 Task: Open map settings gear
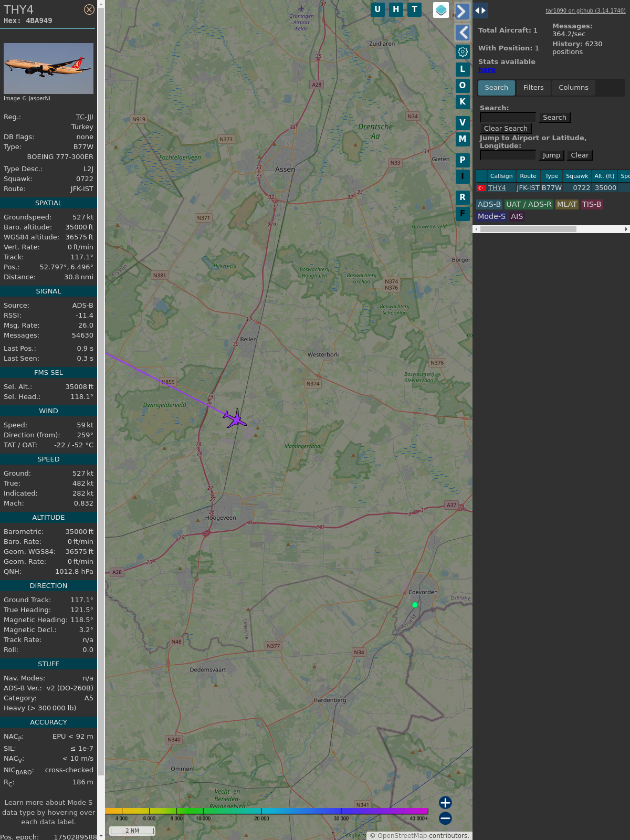click(463, 51)
